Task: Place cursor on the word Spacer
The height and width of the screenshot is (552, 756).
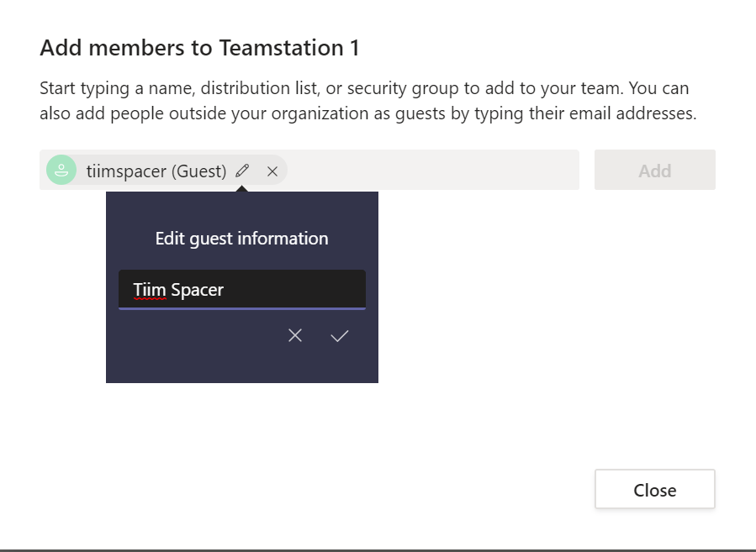Action: [197, 290]
